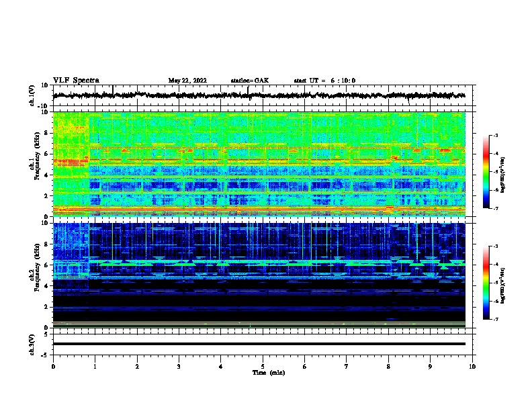Click the time-axis tick label "0"

pos(53,367)
